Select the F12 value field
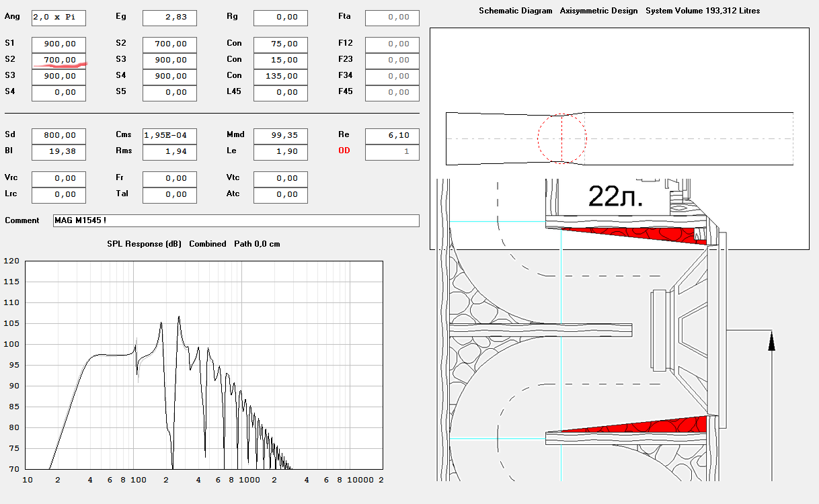The height and width of the screenshot is (504, 819). pyautogui.click(x=392, y=44)
